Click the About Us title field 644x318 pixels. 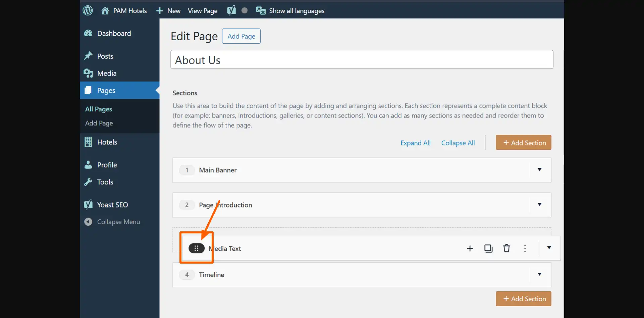pyautogui.click(x=362, y=60)
